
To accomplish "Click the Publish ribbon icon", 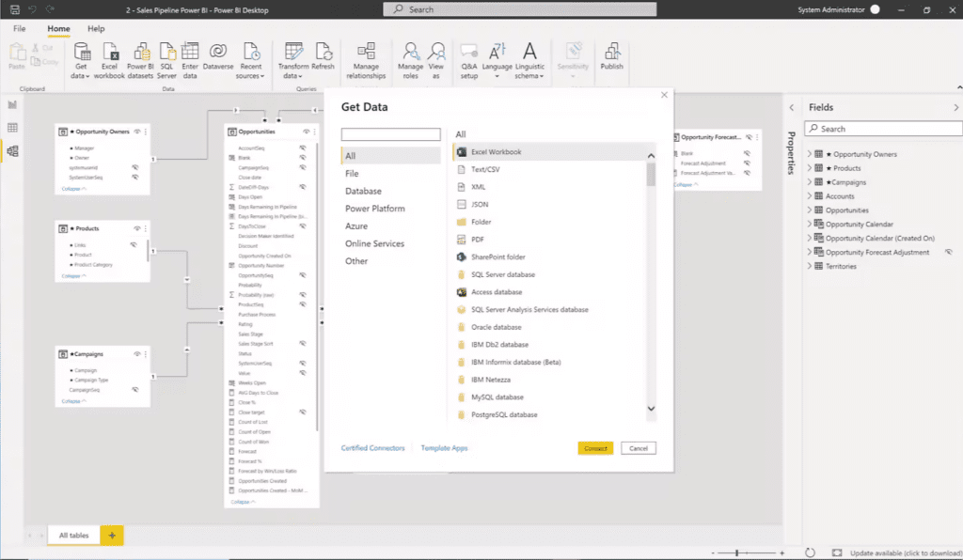I will (x=611, y=56).
